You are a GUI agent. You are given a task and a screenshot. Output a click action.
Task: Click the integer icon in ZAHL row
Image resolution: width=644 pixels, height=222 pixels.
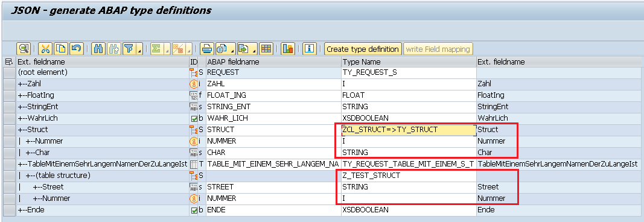click(x=194, y=84)
